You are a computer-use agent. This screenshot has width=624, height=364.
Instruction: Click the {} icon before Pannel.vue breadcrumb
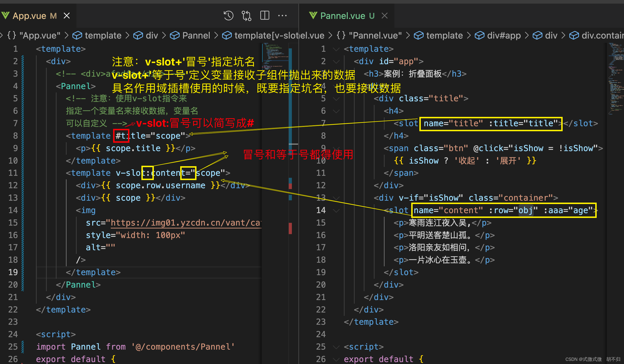coord(341,35)
